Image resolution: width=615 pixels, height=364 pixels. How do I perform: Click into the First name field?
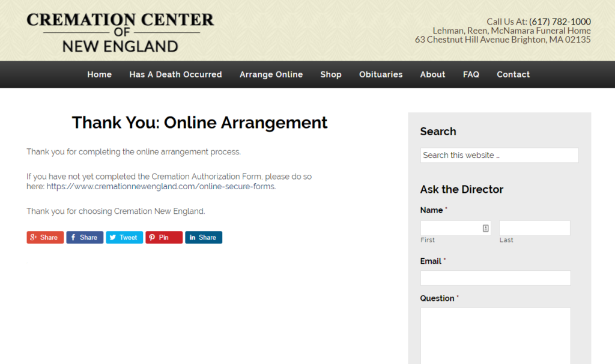coord(455,228)
